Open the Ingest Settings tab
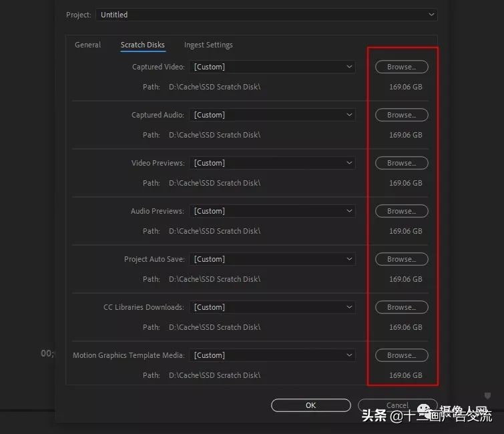The image size is (504, 434). (x=208, y=45)
